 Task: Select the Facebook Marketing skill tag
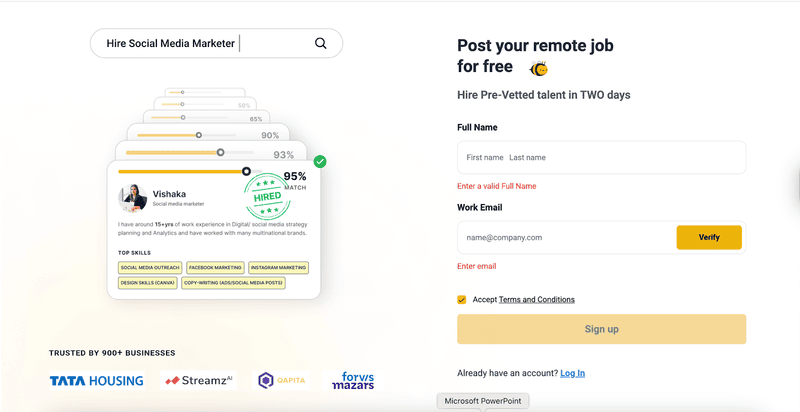[214, 268]
